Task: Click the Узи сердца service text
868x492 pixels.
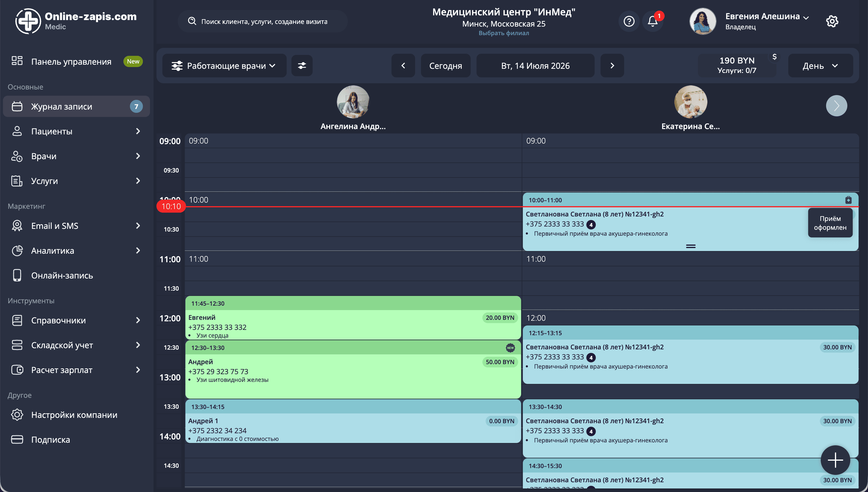Action: (x=213, y=335)
